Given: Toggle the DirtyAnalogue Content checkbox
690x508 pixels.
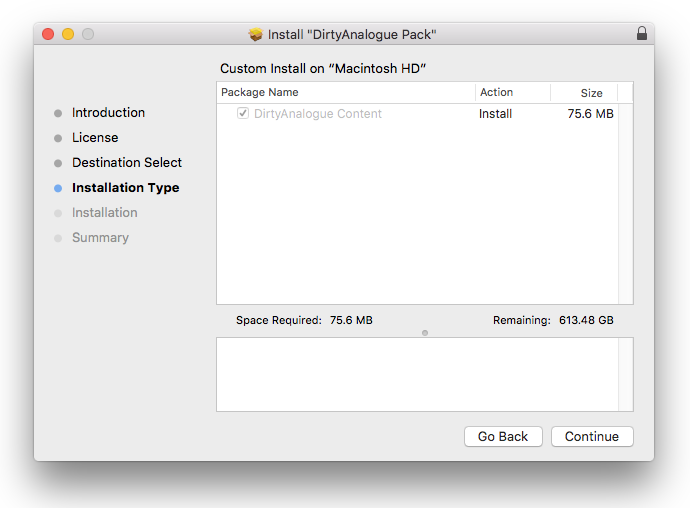Looking at the screenshot, I should click(243, 114).
